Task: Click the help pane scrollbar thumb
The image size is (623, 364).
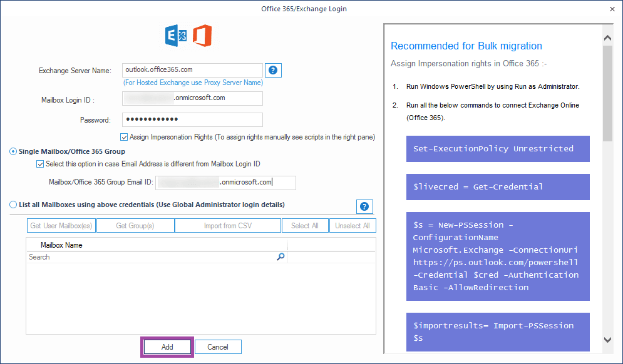Action: point(607,93)
